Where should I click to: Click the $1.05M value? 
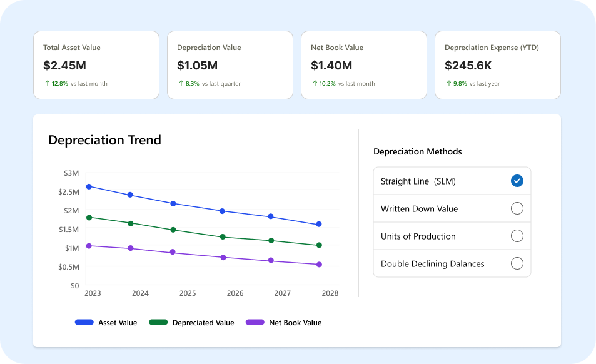[197, 65]
